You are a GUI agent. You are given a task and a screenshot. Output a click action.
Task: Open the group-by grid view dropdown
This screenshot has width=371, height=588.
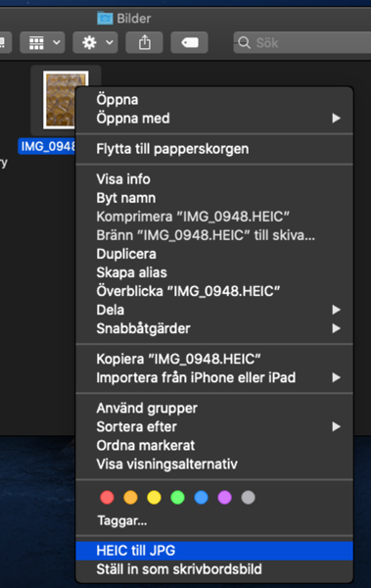click(42, 42)
